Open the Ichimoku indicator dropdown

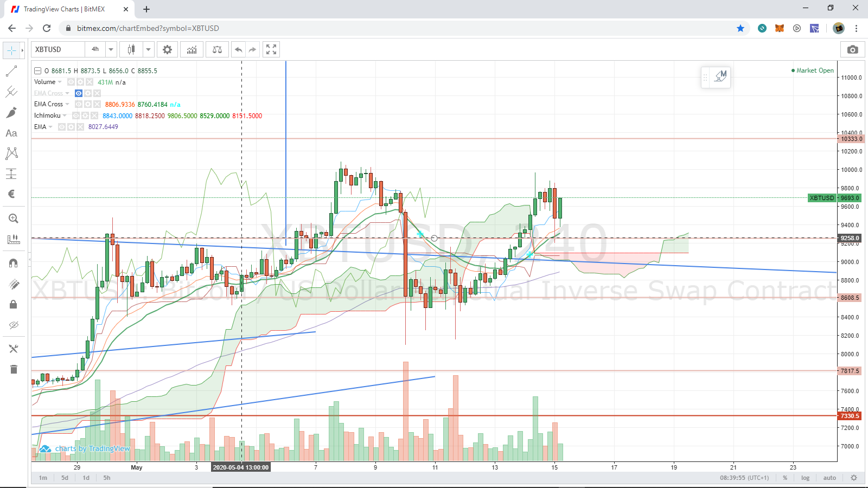(65, 115)
